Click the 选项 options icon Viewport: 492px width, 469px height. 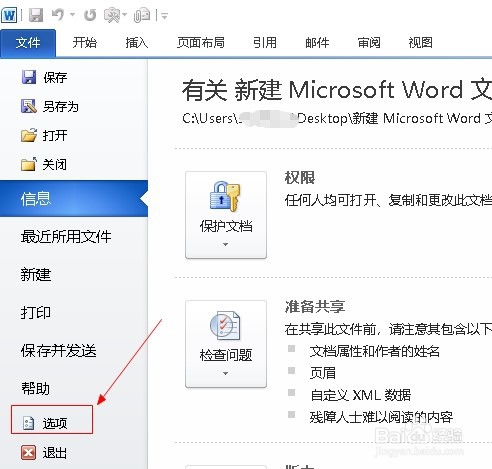[28, 423]
